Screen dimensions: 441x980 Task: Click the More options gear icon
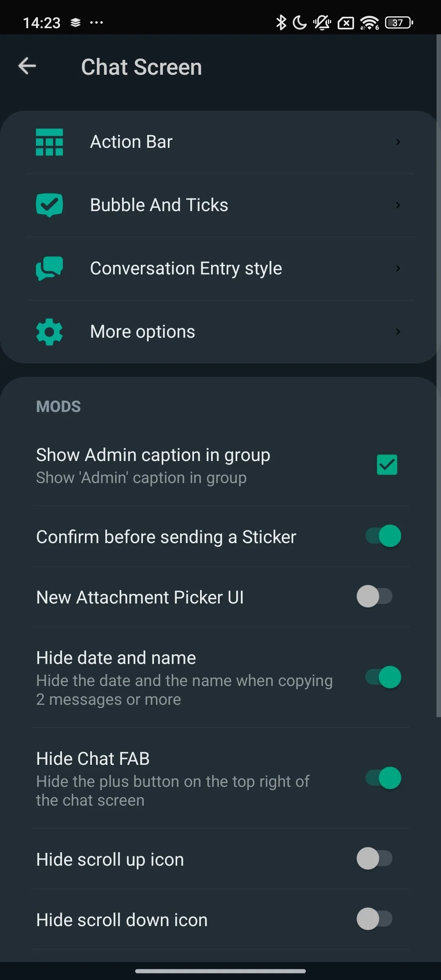click(x=49, y=332)
